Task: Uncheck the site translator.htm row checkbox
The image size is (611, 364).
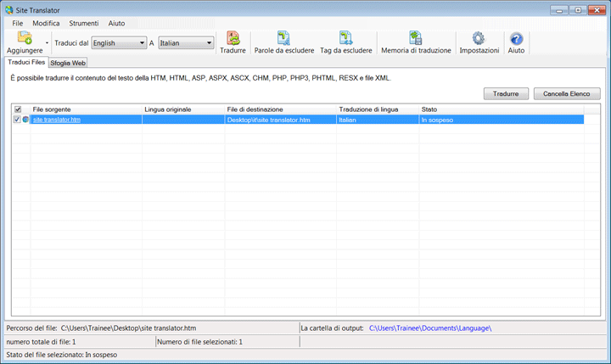Action: [x=17, y=120]
